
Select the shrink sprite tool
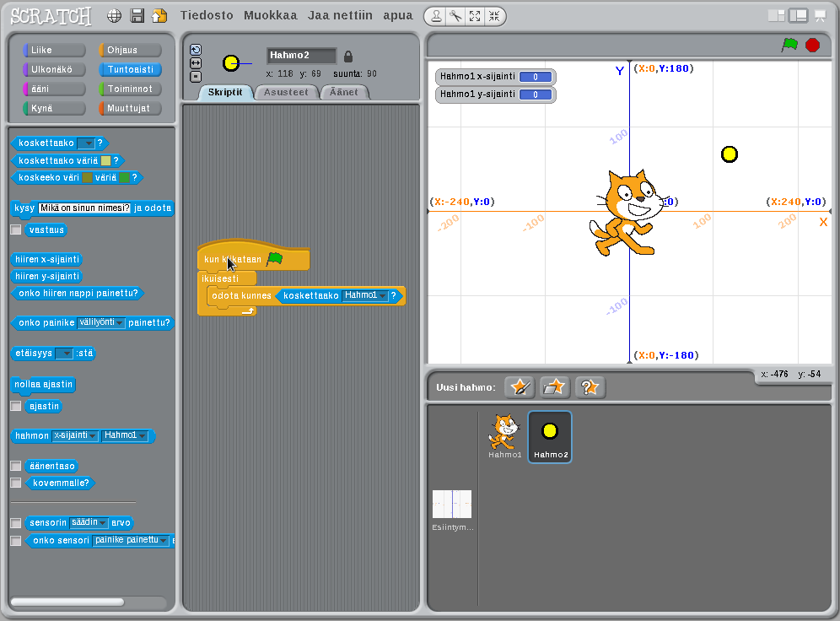494,17
